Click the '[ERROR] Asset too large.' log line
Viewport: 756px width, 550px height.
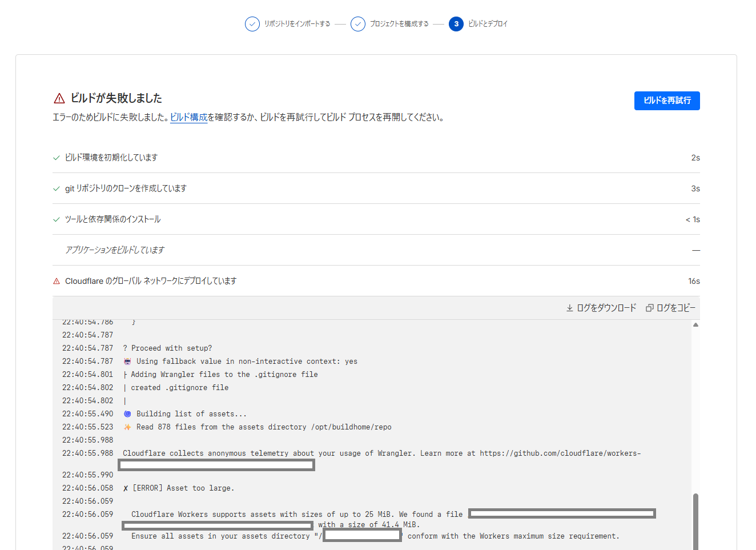click(179, 488)
